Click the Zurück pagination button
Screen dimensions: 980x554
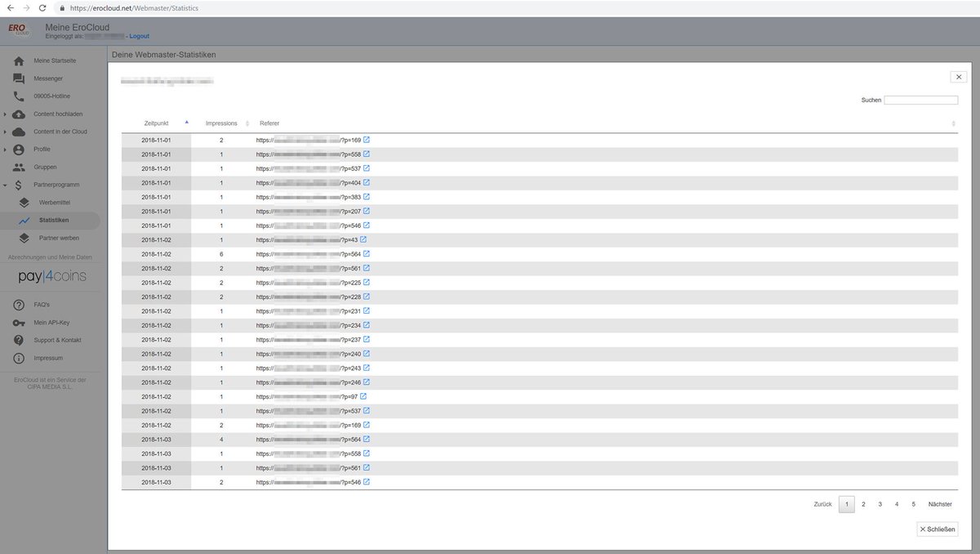pos(822,504)
